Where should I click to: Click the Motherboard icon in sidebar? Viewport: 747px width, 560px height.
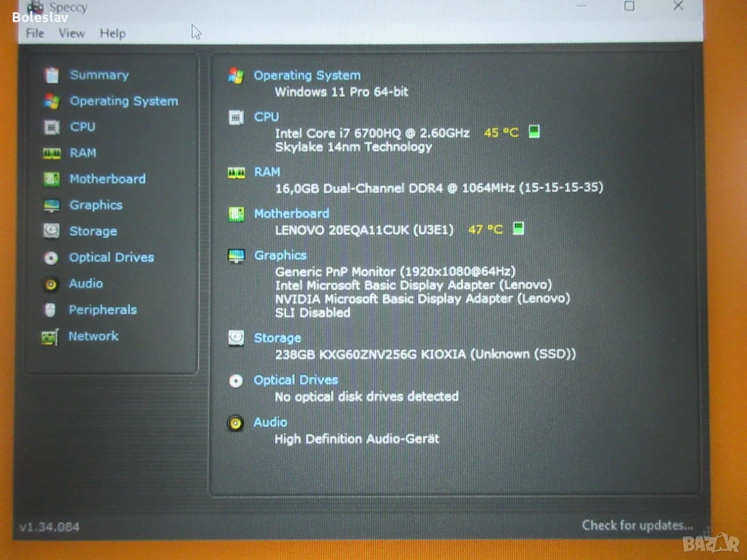(x=52, y=179)
